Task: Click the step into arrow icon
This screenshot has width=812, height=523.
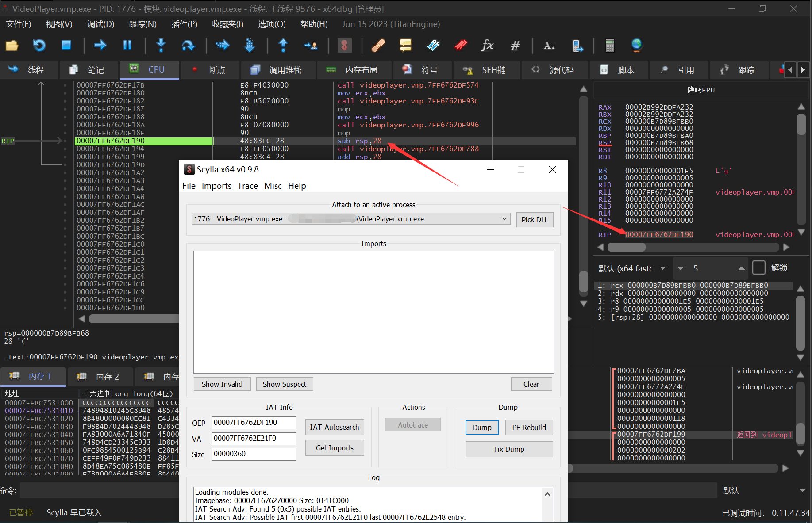Action: click(x=161, y=45)
